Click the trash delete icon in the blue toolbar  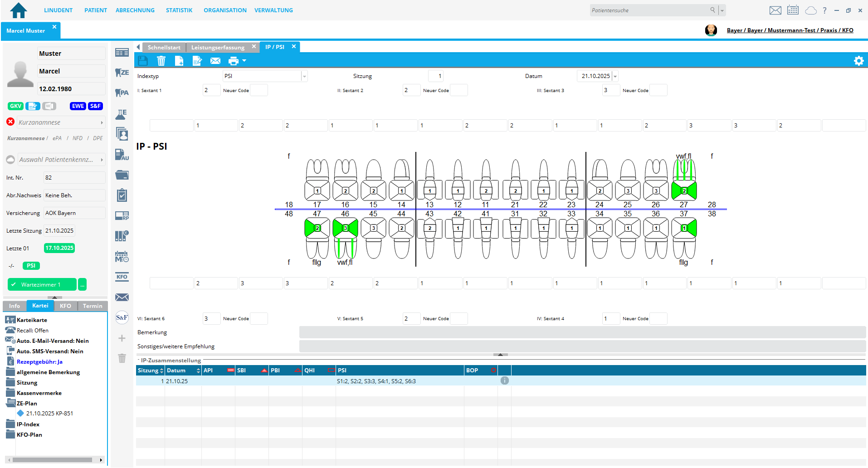(161, 61)
